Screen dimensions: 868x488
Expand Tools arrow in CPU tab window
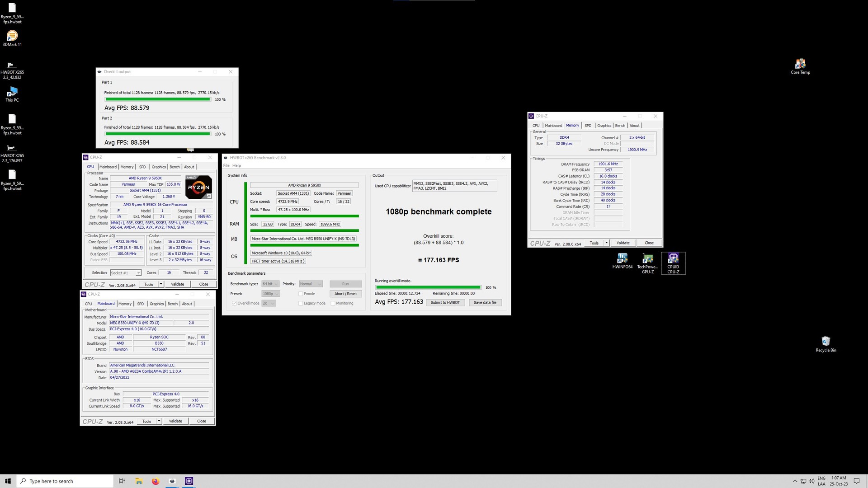tap(160, 284)
